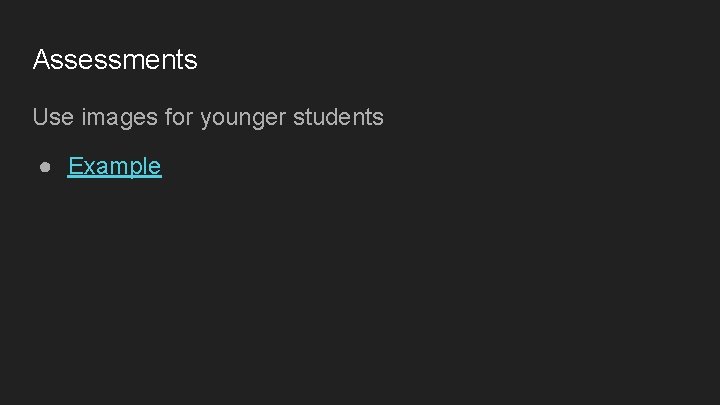Click the letter "x" in the Example link
720x405 pixels.
pyautogui.click(x=88, y=168)
